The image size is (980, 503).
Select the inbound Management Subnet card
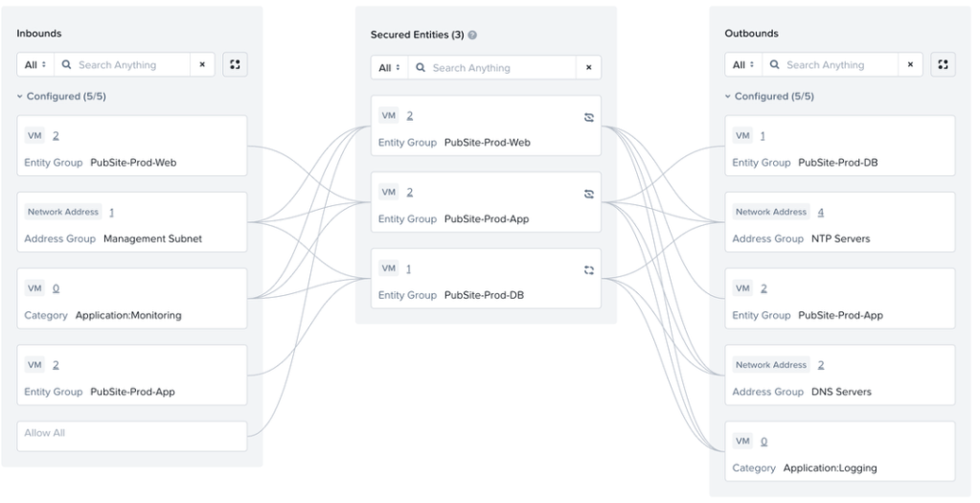(x=132, y=222)
